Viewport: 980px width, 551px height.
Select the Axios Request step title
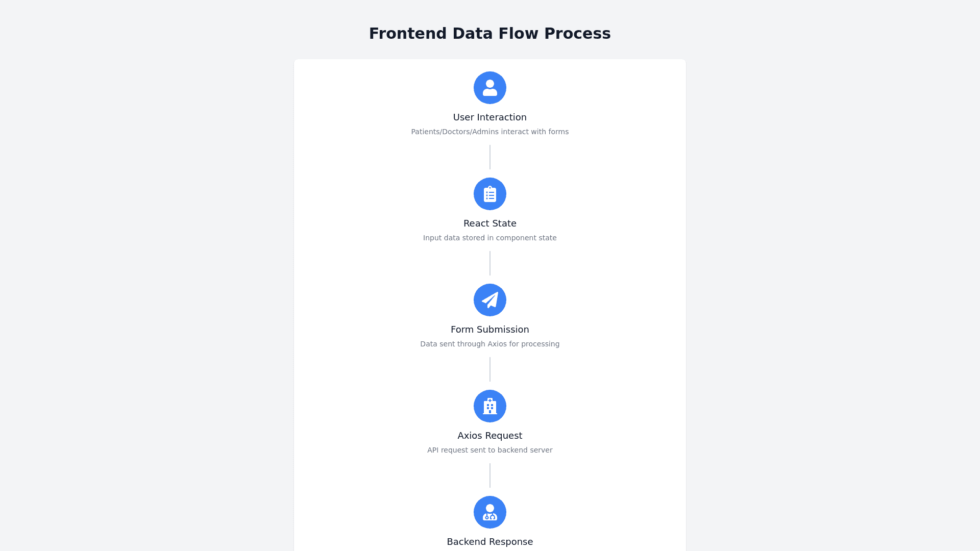[490, 436]
